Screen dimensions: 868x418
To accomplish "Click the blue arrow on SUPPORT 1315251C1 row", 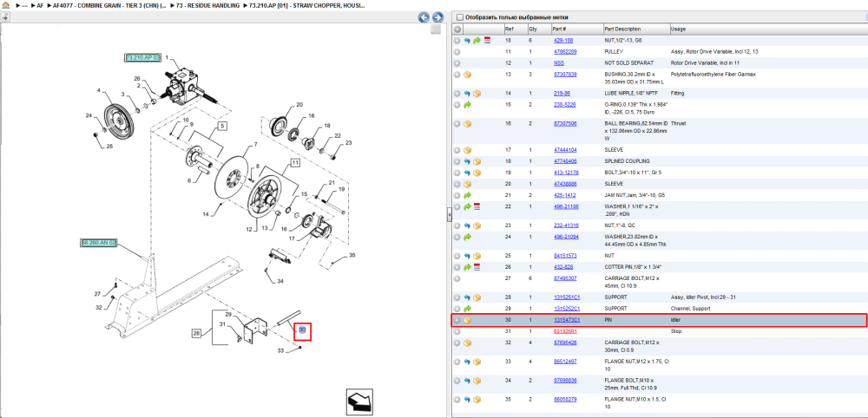I will (x=467, y=297).
